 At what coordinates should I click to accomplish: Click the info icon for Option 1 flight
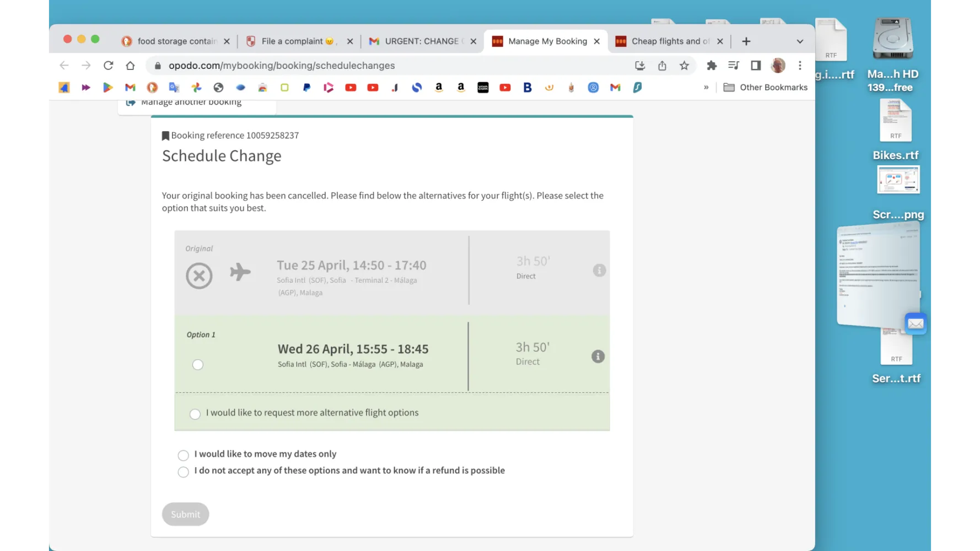pyautogui.click(x=598, y=356)
